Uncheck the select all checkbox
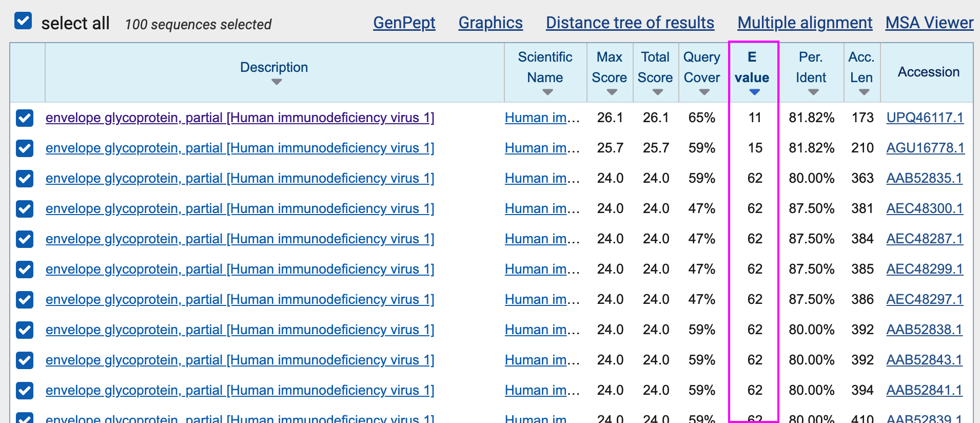Viewport: 980px width, 423px height. pyautogui.click(x=23, y=22)
